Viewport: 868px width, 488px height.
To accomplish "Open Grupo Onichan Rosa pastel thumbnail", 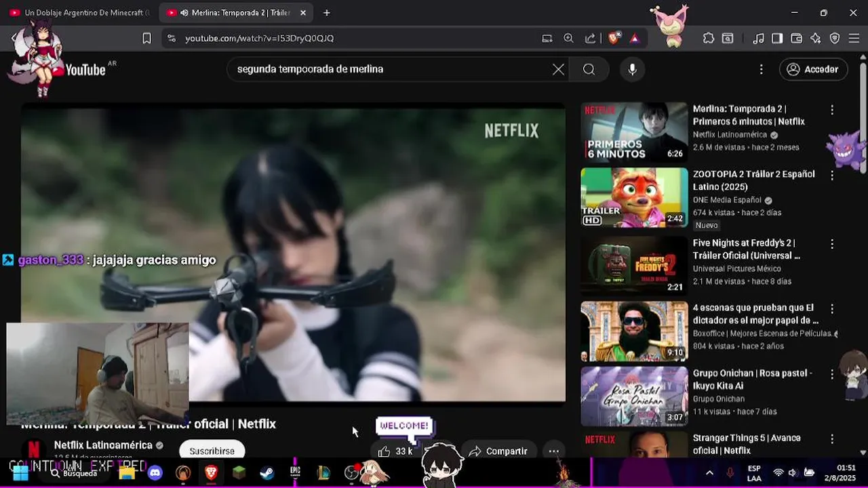I will 634,396.
